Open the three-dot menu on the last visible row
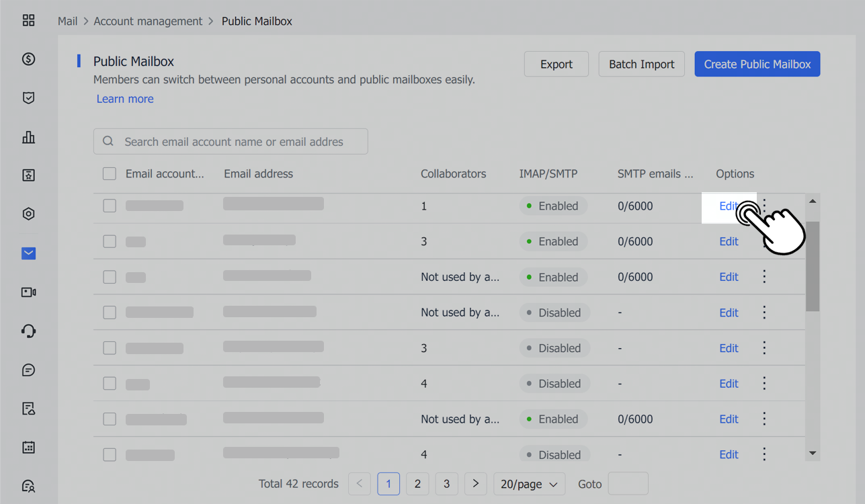The height and width of the screenshot is (504, 865). [x=764, y=454]
